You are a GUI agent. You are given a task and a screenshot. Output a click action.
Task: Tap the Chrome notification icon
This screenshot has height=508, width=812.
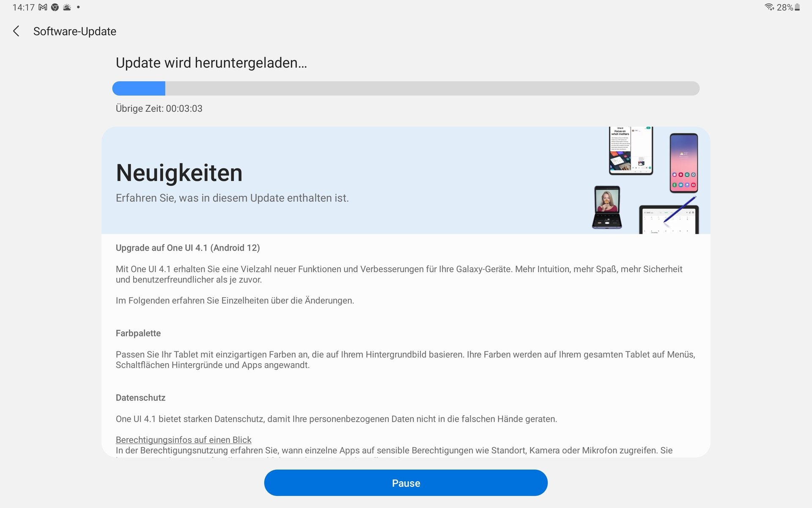click(x=55, y=7)
